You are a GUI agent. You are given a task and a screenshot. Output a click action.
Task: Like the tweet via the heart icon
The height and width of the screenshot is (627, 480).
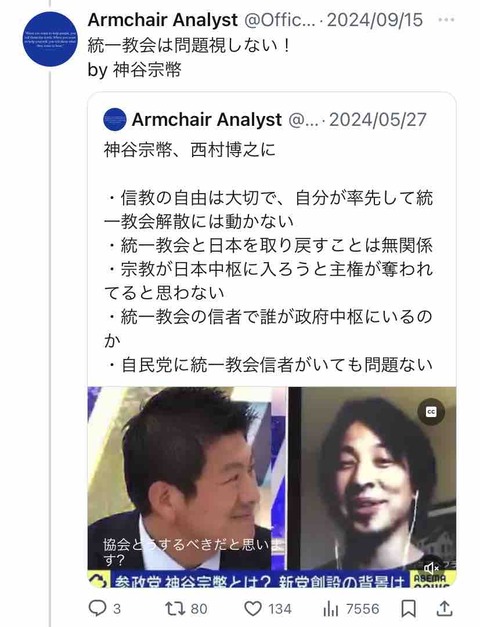(253, 609)
